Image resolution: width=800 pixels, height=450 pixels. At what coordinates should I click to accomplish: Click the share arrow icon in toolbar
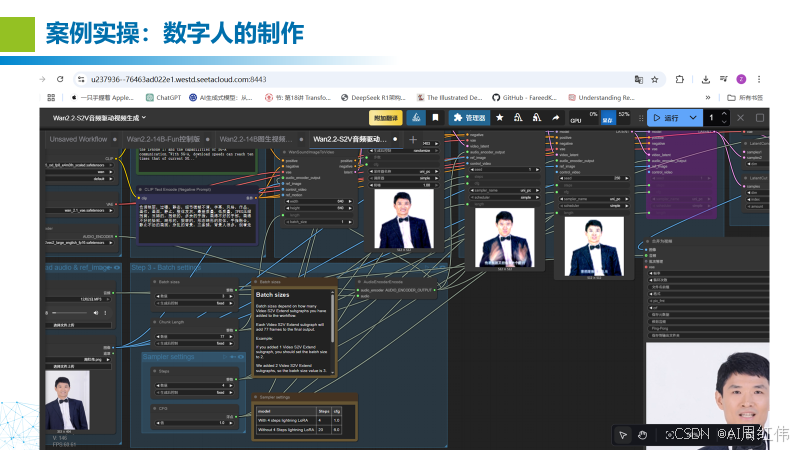pyautogui.click(x=555, y=118)
